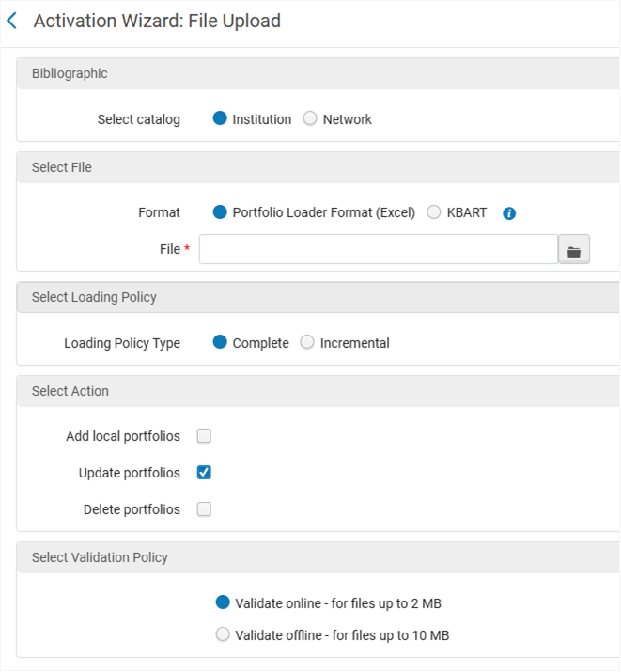Image resolution: width=621 pixels, height=672 pixels.
Task: Click the info icon next to KBART
Action: coord(509,213)
